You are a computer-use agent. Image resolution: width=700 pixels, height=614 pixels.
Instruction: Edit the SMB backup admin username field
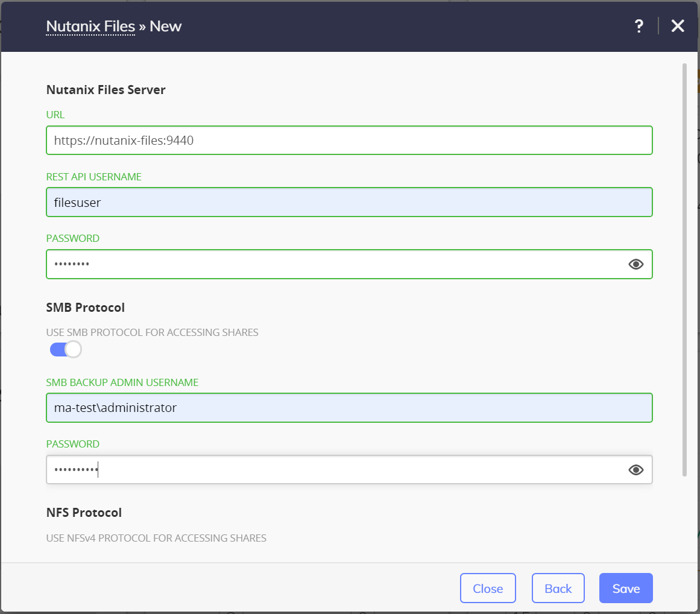tap(349, 408)
